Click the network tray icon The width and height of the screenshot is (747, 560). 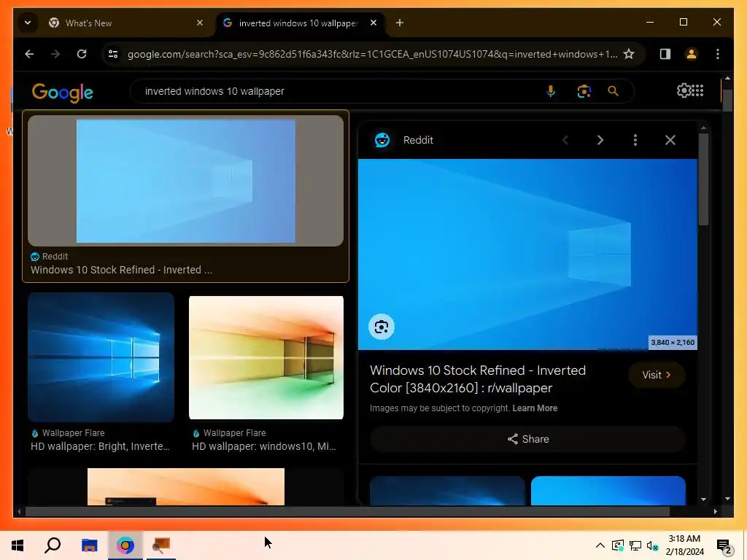coord(635,545)
